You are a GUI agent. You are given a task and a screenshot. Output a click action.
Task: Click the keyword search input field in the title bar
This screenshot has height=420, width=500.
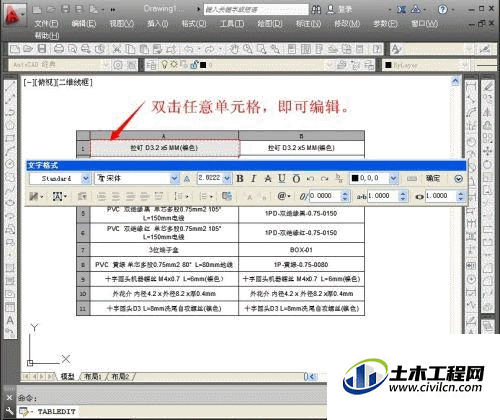(256, 9)
